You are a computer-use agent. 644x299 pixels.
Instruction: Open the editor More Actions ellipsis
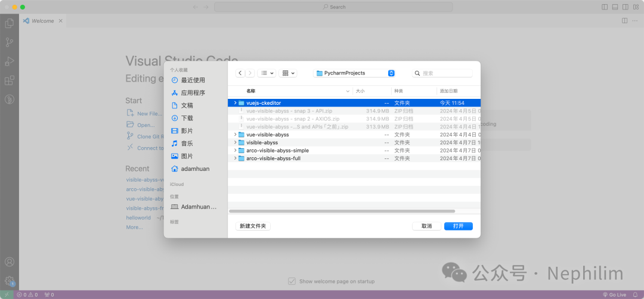635,20
